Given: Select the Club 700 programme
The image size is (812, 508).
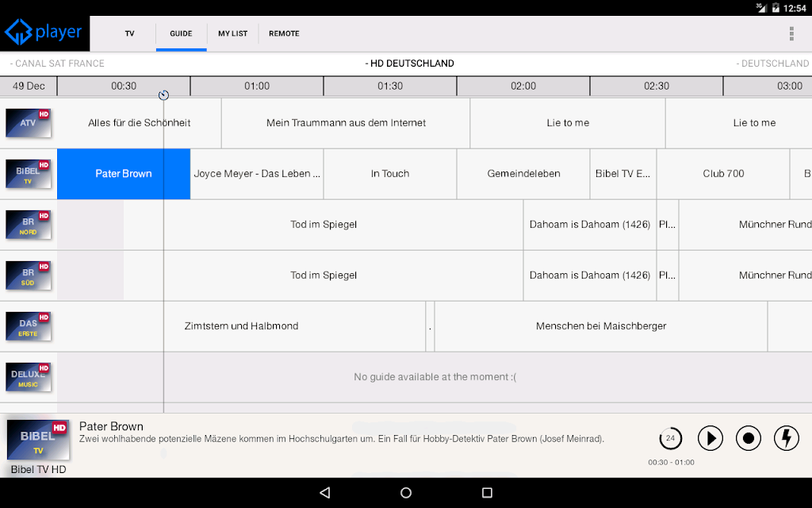Looking at the screenshot, I should [723, 174].
